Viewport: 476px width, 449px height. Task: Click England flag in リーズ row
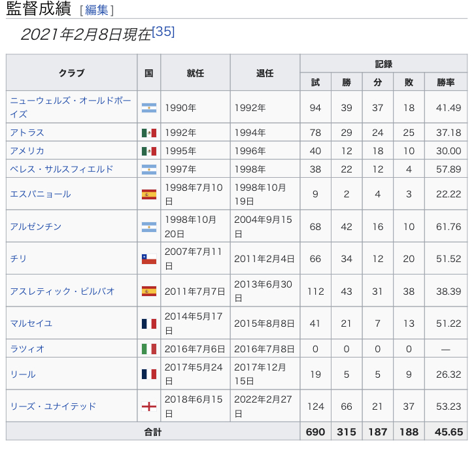(149, 407)
